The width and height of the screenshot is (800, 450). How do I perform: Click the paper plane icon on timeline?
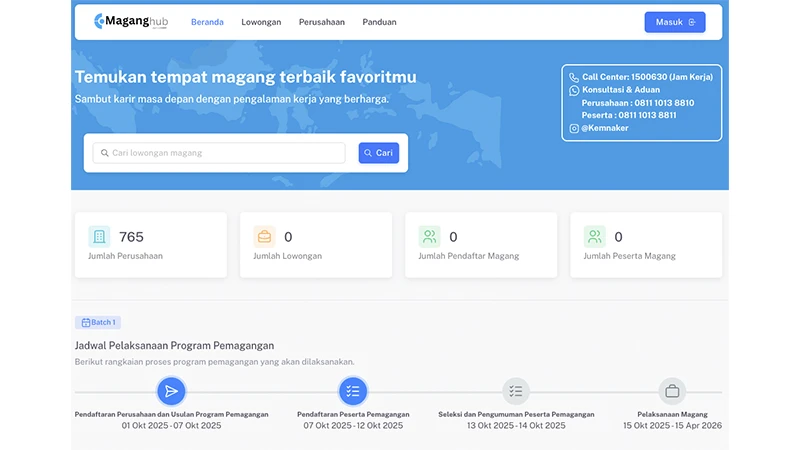[171, 391]
